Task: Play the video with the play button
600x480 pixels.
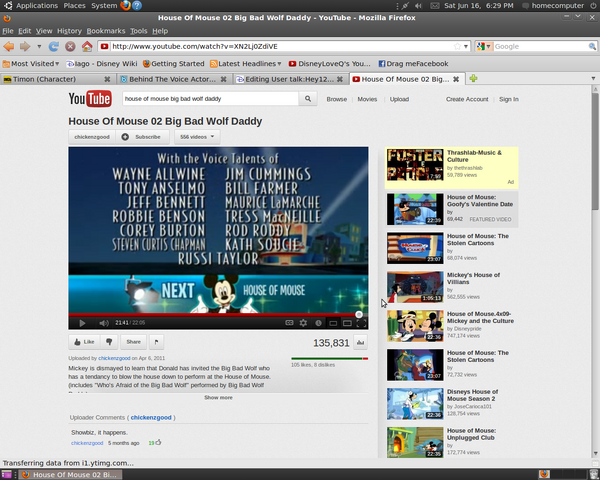Action: (82, 323)
